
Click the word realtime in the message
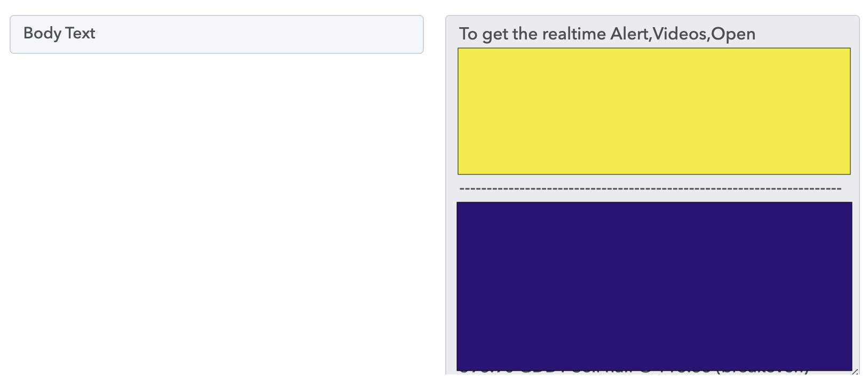tap(574, 34)
